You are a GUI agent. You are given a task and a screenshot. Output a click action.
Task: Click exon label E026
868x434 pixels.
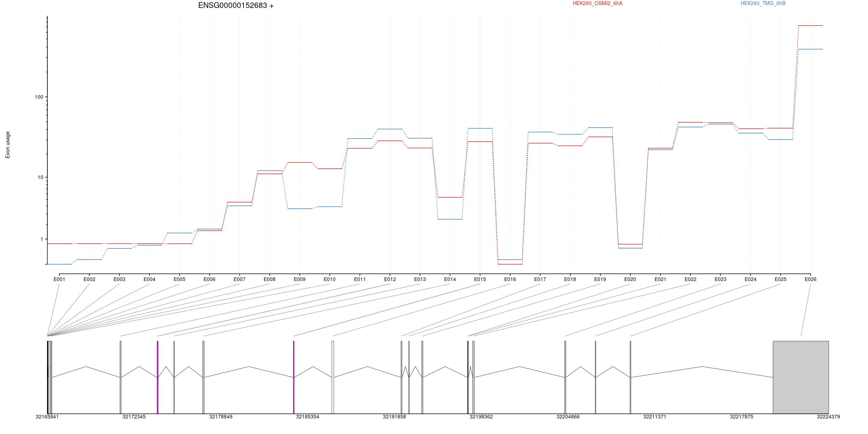(x=810, y=279)
